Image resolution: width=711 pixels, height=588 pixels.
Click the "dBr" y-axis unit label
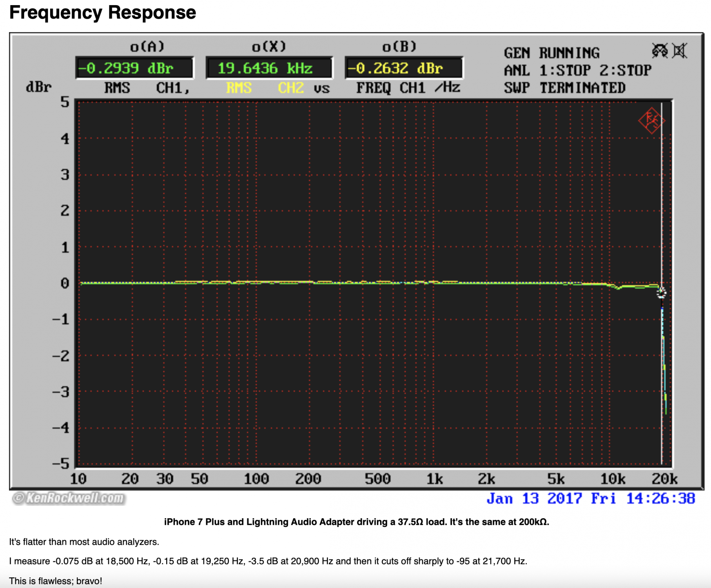(x=38, y=87)
